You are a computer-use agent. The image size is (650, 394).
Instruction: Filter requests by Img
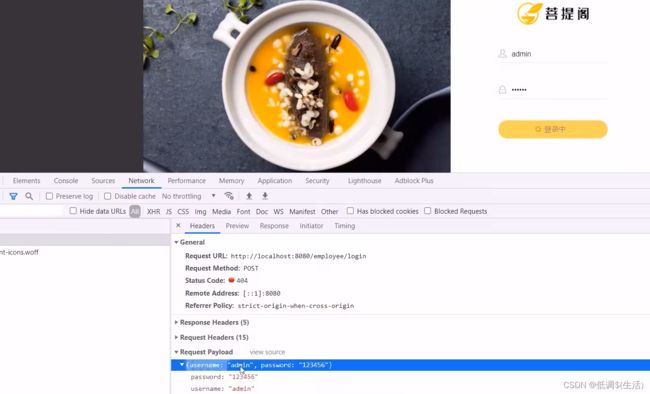click(x=200, y=212)
